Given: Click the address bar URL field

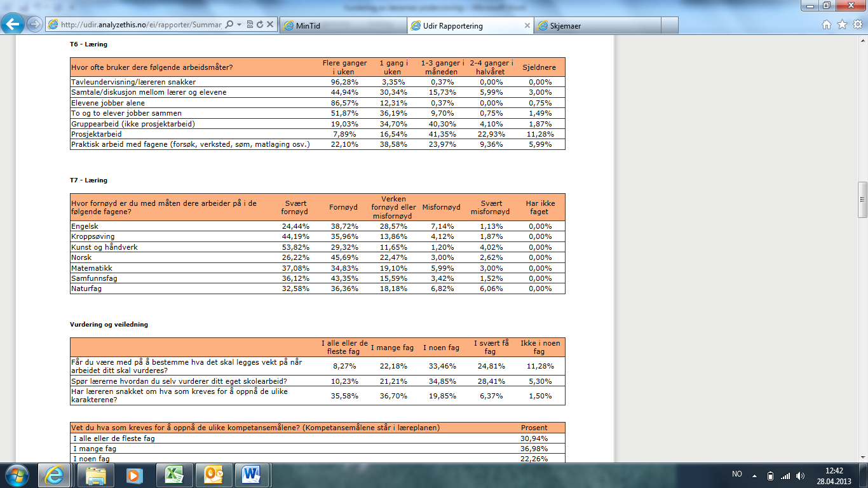Looking at the screenshot, I should point(141,25).
